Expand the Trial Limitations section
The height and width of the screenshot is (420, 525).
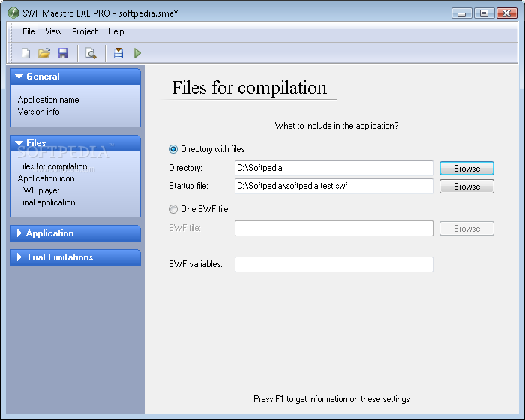tap(75, 257)
